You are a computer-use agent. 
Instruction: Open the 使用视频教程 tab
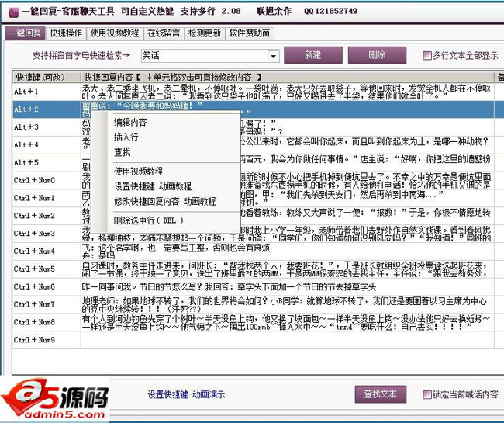coord(115,33)
